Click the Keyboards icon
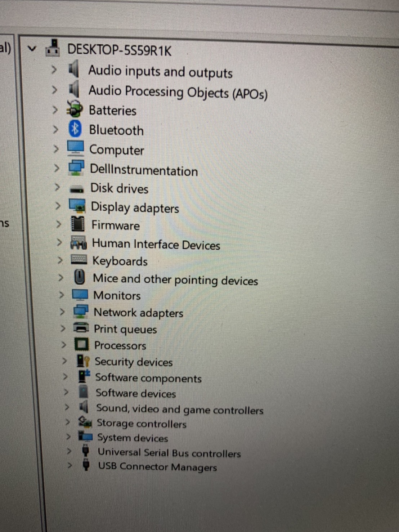Image resolution: width=399 pixels, height=532 pixels. click(79, 259)
